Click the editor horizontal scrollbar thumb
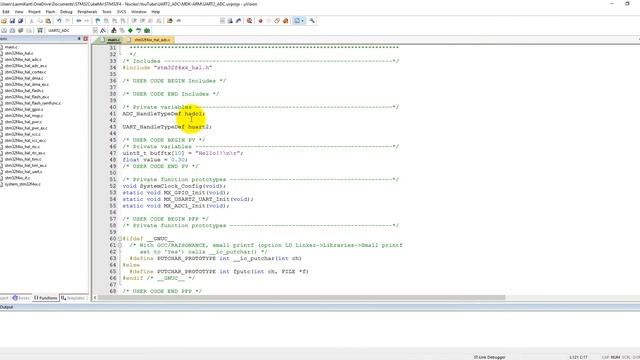Viewport: 640px width, 360px height. coord(301,298)
